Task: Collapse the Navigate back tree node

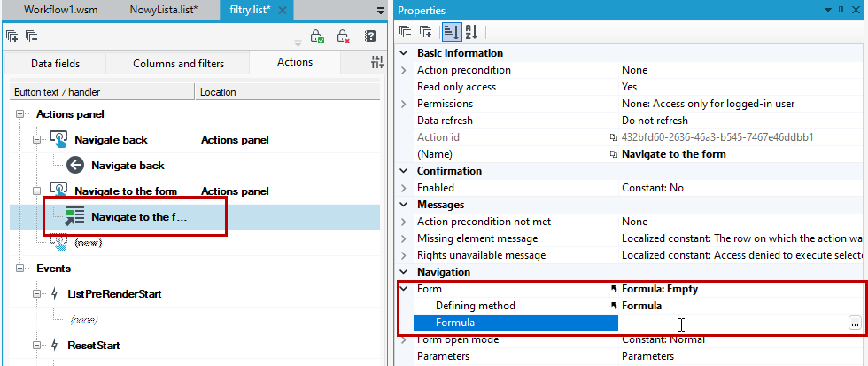Action: tap(37, 140)
